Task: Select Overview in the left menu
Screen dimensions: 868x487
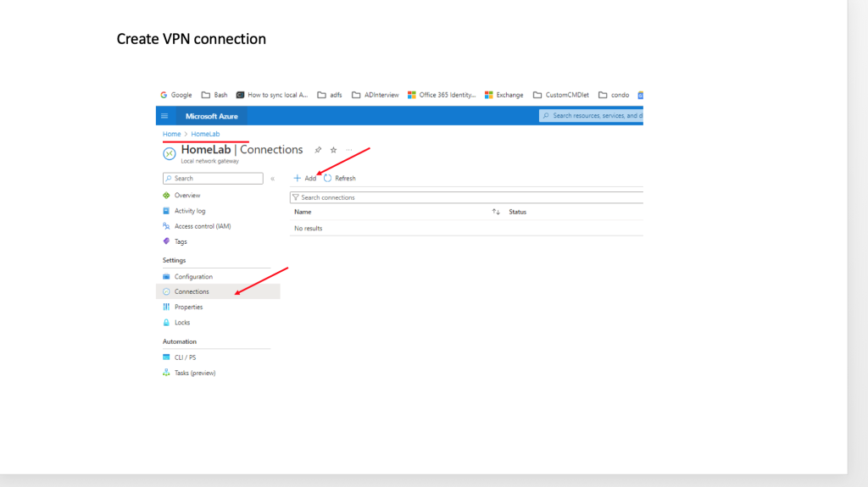Action: (x=186, y=196)
